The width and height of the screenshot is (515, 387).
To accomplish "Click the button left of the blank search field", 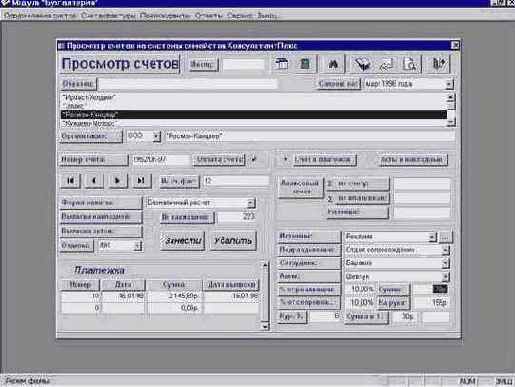I will pyautogui.click(x=78, y=84).
